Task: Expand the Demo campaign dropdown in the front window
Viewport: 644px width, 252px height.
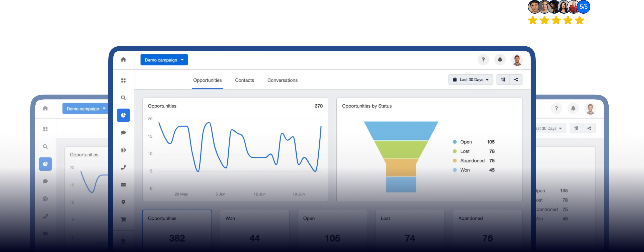Action: pyautogui.click(x=164, y=60)
